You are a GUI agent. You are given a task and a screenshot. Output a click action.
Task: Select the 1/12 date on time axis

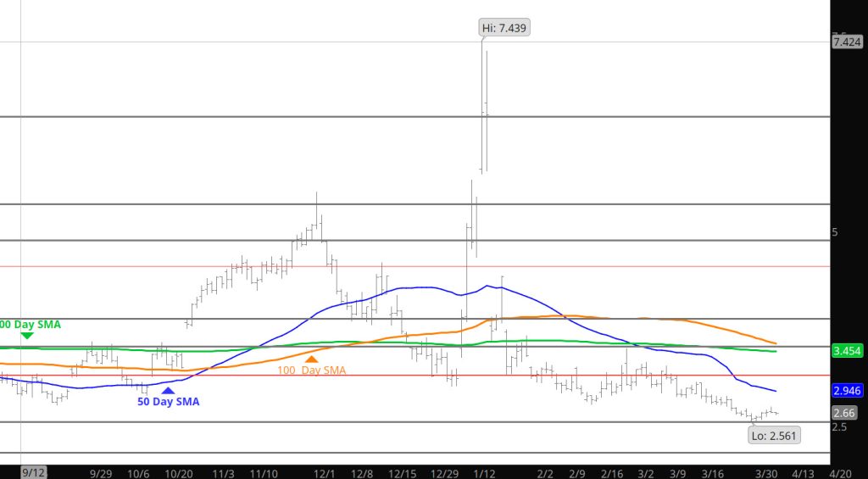click(x=484, y=472)
